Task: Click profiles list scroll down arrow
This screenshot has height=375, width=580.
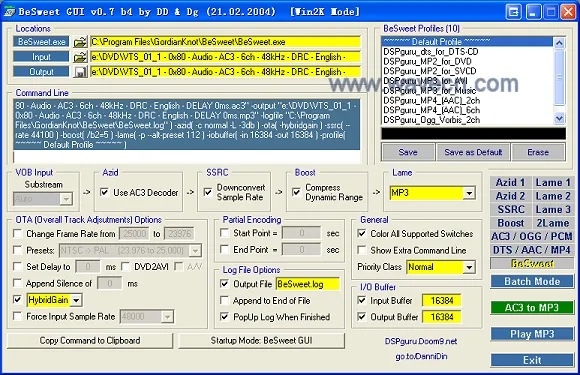Action: [559, 119]
